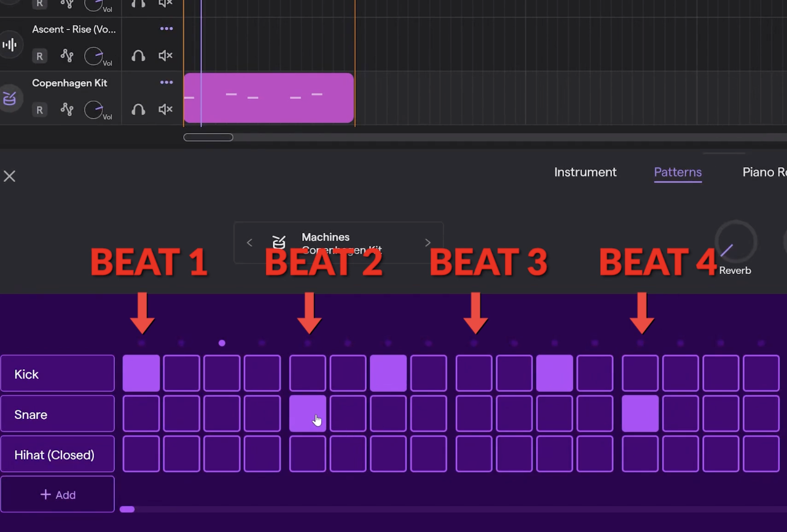Switch to the Instrument tab
787x532 pixels.
pyautogui.click(x=585, y=172)
